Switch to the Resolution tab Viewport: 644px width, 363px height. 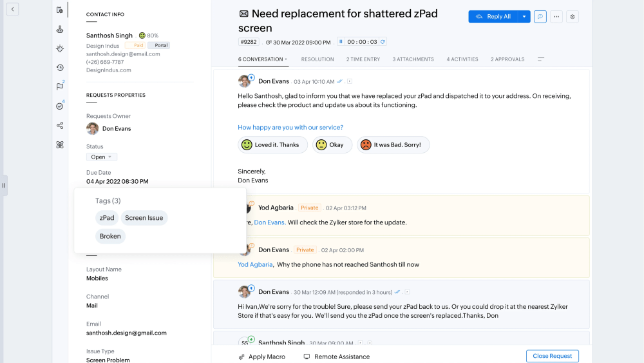[x=317, y=59]
